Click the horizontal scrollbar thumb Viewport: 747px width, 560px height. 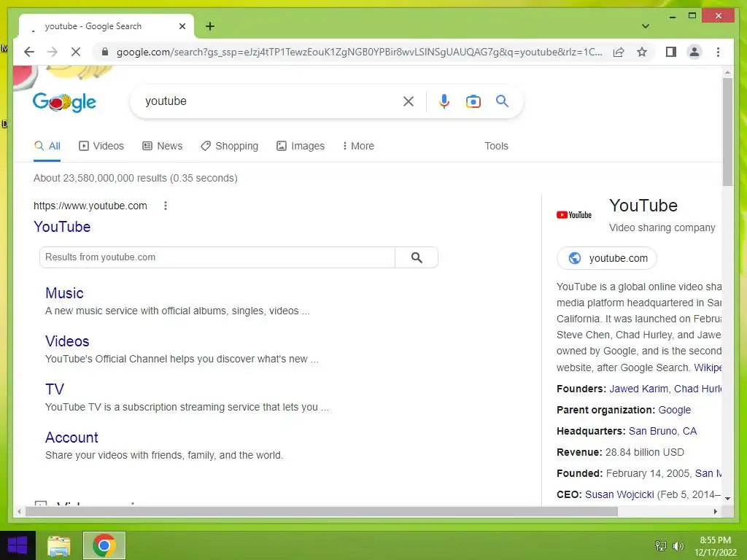[x=322, y=511]
